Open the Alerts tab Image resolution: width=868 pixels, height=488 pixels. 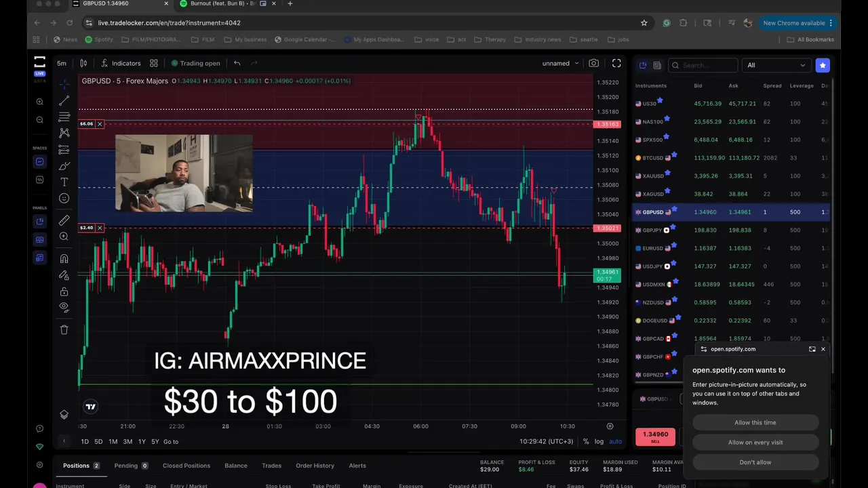point(357,466)
